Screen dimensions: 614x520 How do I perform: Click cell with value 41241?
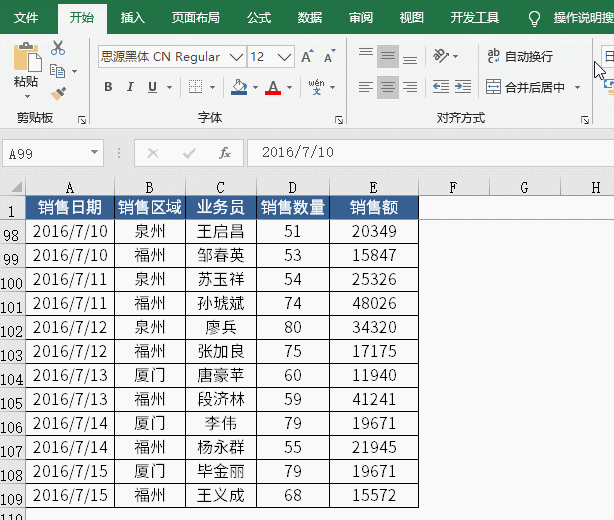[x=374, y=399]
